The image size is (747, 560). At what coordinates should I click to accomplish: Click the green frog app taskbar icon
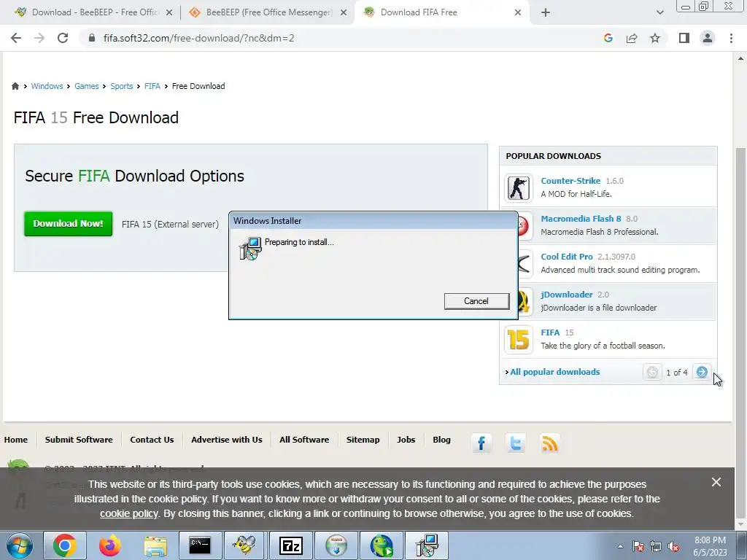(x=382, y=545)
